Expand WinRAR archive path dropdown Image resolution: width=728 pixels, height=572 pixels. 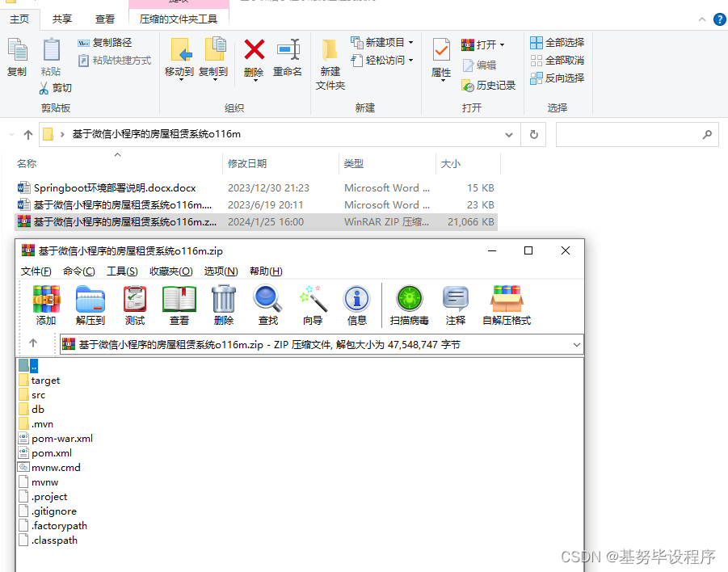click(x=577, y=344)
